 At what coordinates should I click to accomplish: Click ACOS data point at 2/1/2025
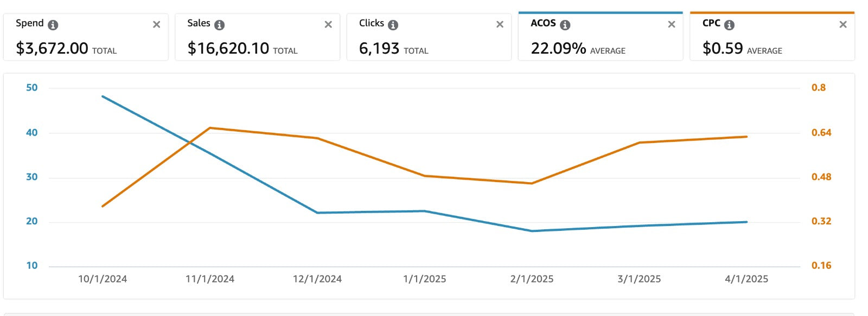[532, 231]
